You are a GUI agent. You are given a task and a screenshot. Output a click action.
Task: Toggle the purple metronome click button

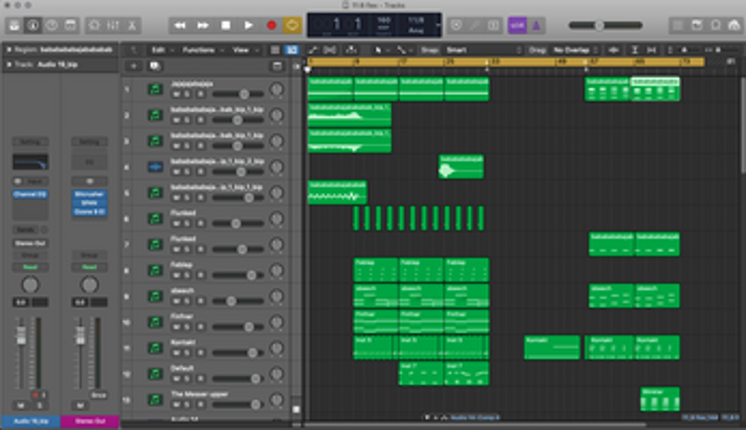(536, 25)
